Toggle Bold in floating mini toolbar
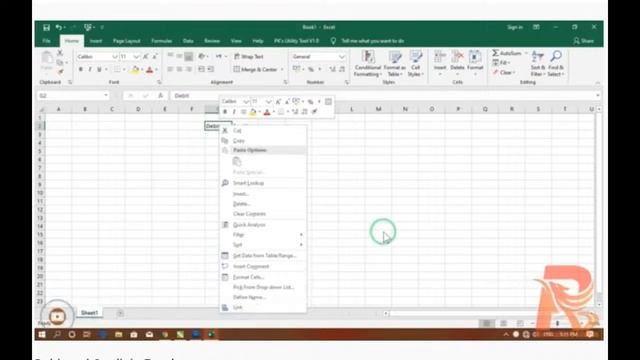 coord(224,112)
